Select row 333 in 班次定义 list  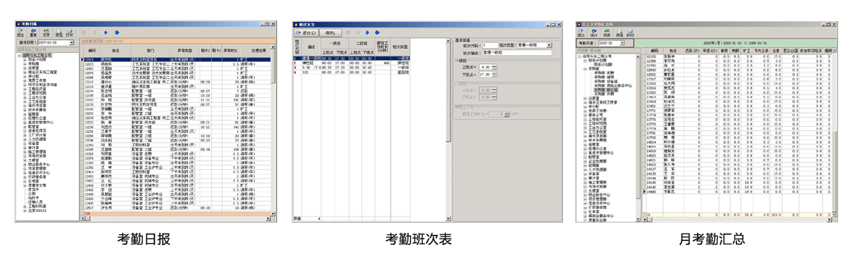351,72
